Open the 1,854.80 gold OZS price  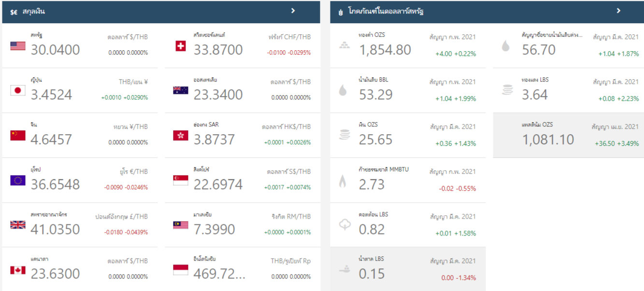[385, 50]
